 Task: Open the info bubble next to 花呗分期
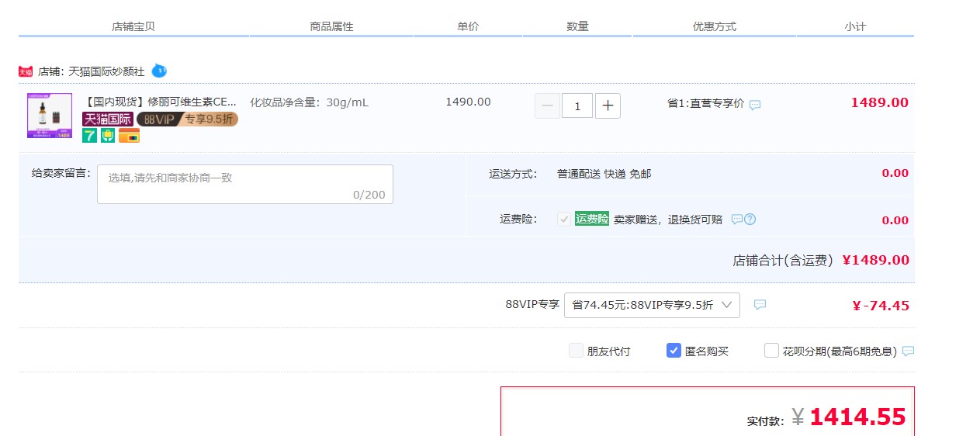(908, 351)
